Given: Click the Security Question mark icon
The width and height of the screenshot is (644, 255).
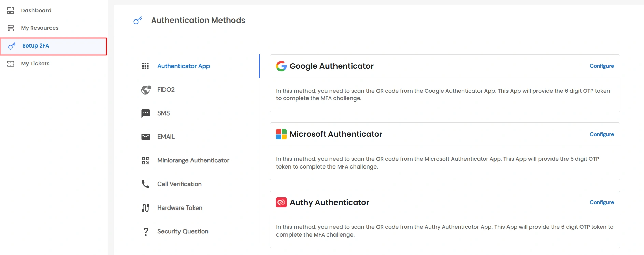Looking at the screenshot, I should click(x=146, y=232).
